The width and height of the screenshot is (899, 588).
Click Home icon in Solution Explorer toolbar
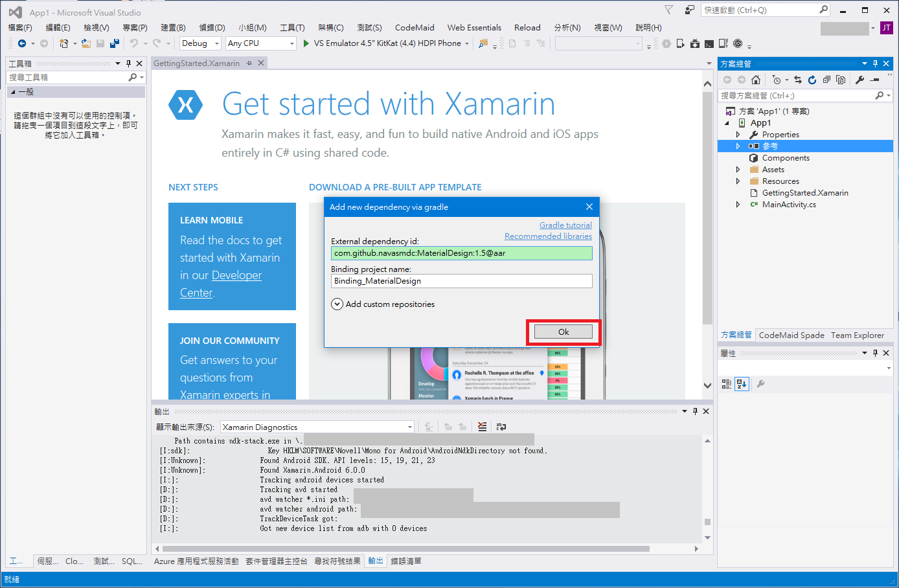[756, 80]
